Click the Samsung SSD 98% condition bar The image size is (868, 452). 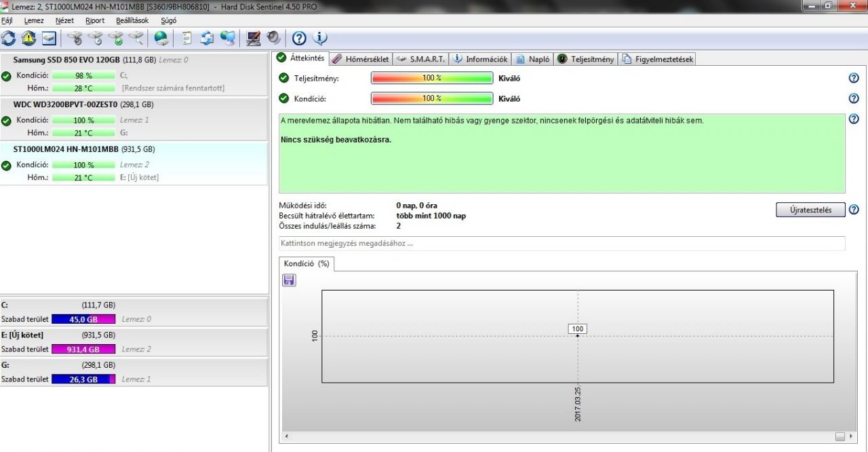83,76
